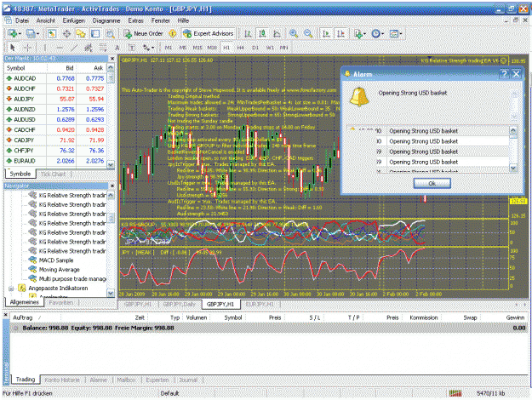Open the new chart icon dropdown arrow
The image size is (532, 400).
click(x=20, y=33)
